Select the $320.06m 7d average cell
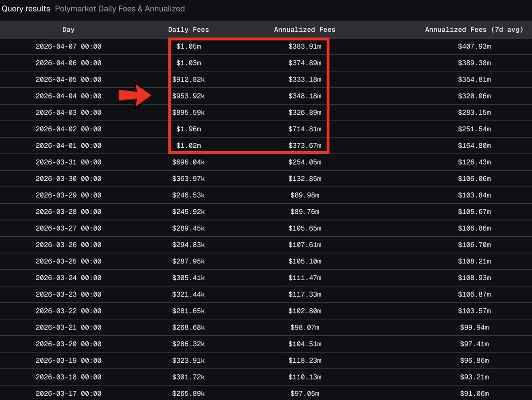 coord(474,96)
